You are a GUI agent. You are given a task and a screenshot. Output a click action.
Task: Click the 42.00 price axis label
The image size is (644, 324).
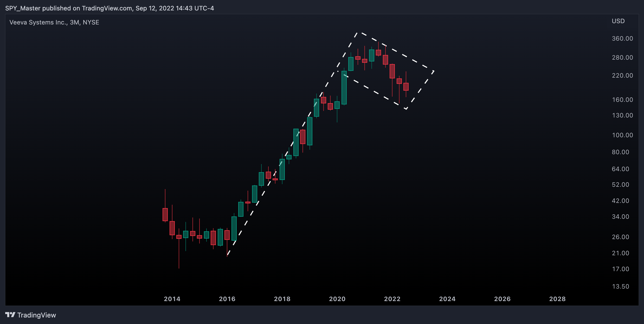(x=621, y=201)
